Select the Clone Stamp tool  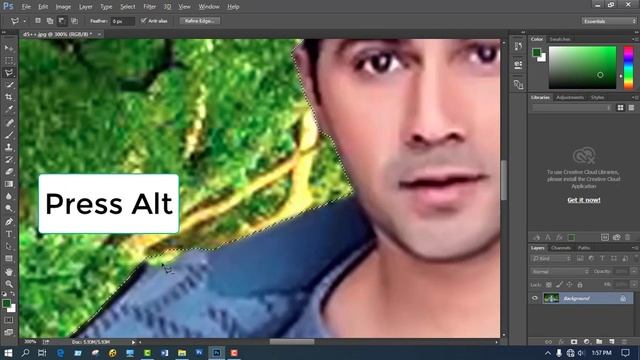pos(9,147)
